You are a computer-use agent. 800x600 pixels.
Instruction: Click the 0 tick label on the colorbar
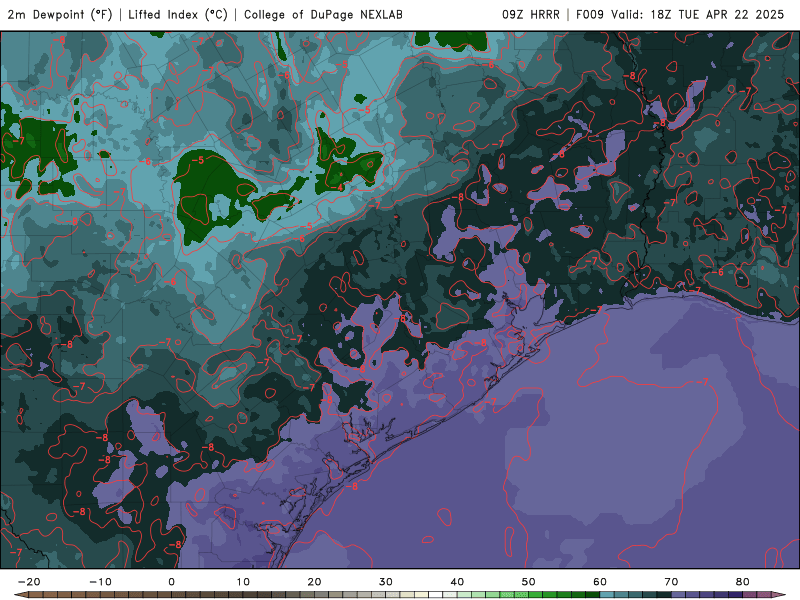[x=171, y=582]
